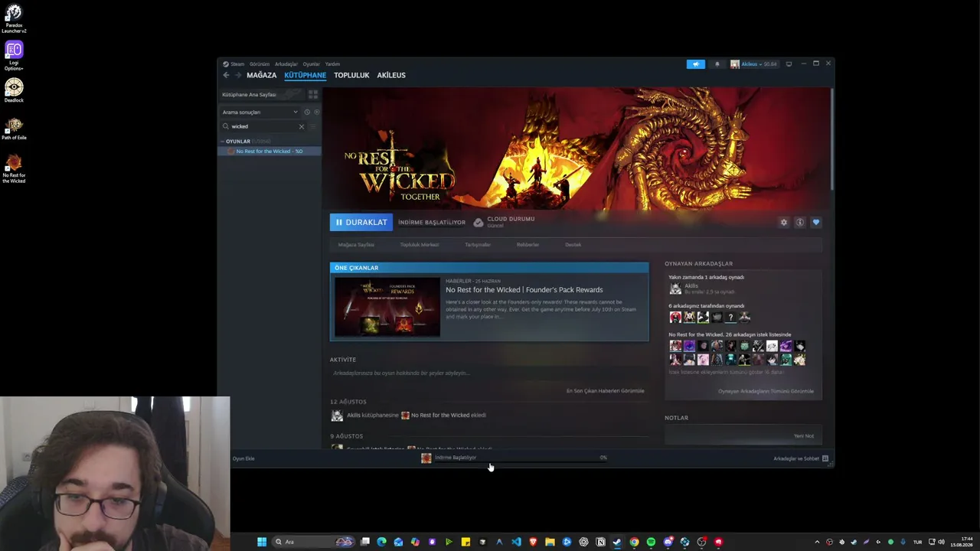
Task: Open the Windows Start menu
Action: pos(262,542)
